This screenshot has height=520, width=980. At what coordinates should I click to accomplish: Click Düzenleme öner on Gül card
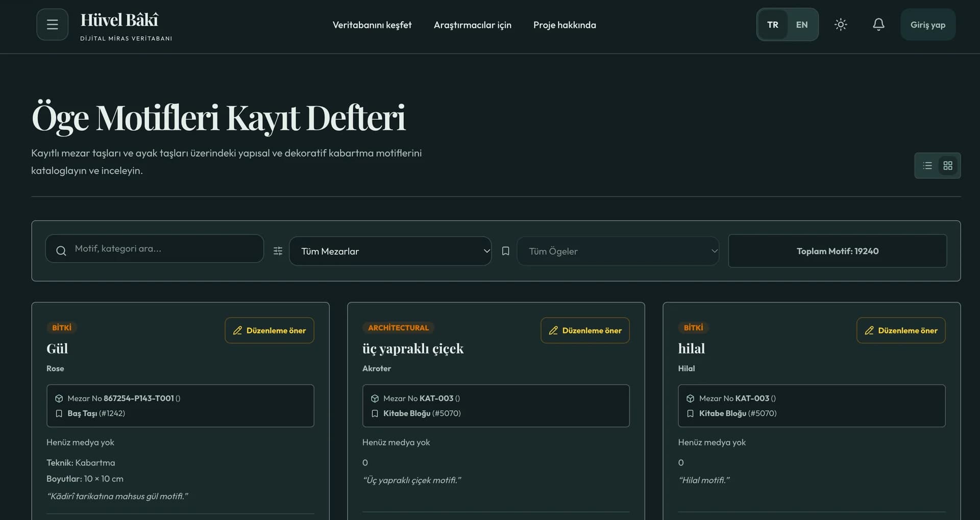tap(269, 330)
